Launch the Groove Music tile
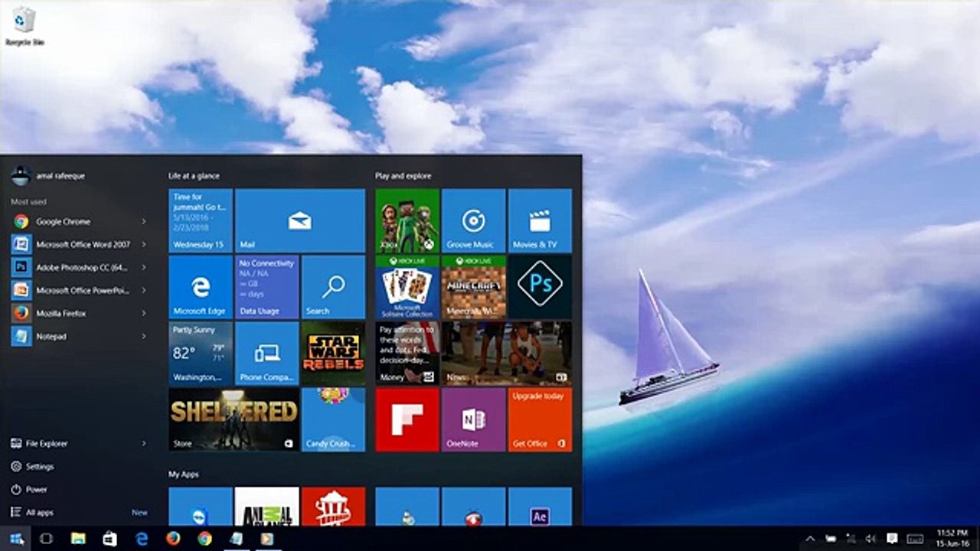Screen dimensions: 980x551 (x=473, y=220)
